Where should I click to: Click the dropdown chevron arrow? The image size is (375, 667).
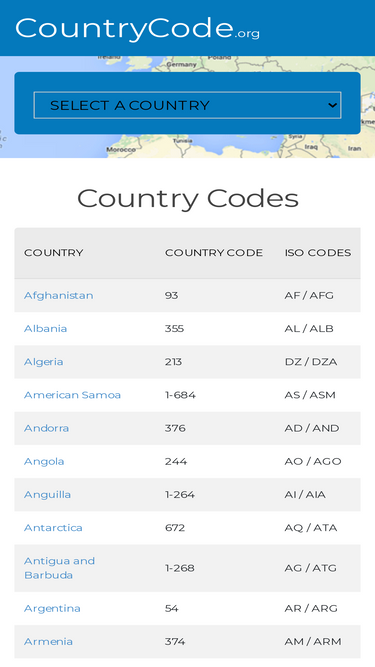(332, 105)
